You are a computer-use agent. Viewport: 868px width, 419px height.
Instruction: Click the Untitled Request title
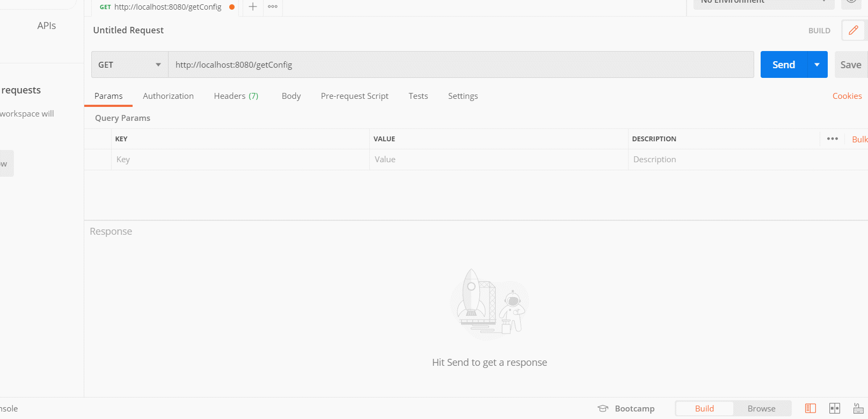(128, 31)
